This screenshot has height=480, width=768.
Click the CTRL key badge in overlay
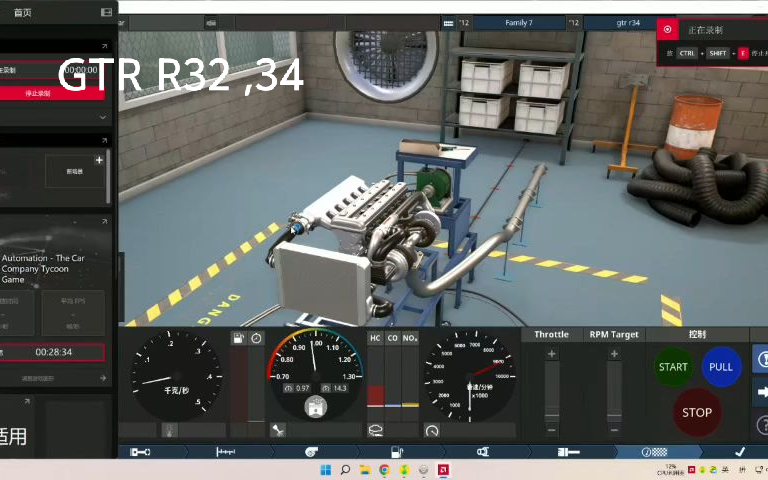click(687, 53)
